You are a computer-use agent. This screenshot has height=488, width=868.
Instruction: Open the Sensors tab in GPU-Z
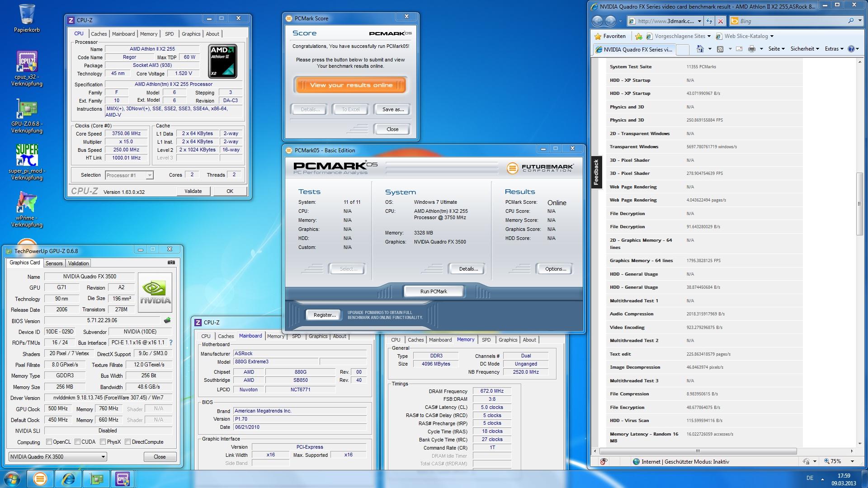(x=54, y=263)
